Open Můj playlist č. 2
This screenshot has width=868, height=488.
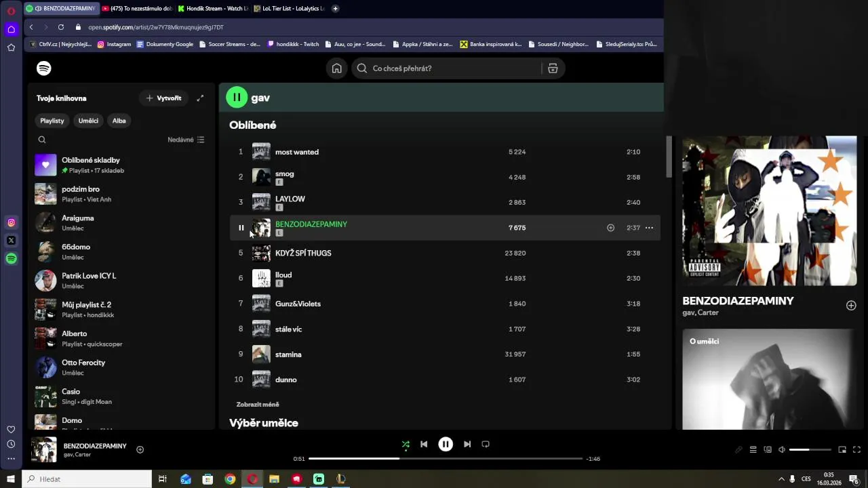pos(122,310)
